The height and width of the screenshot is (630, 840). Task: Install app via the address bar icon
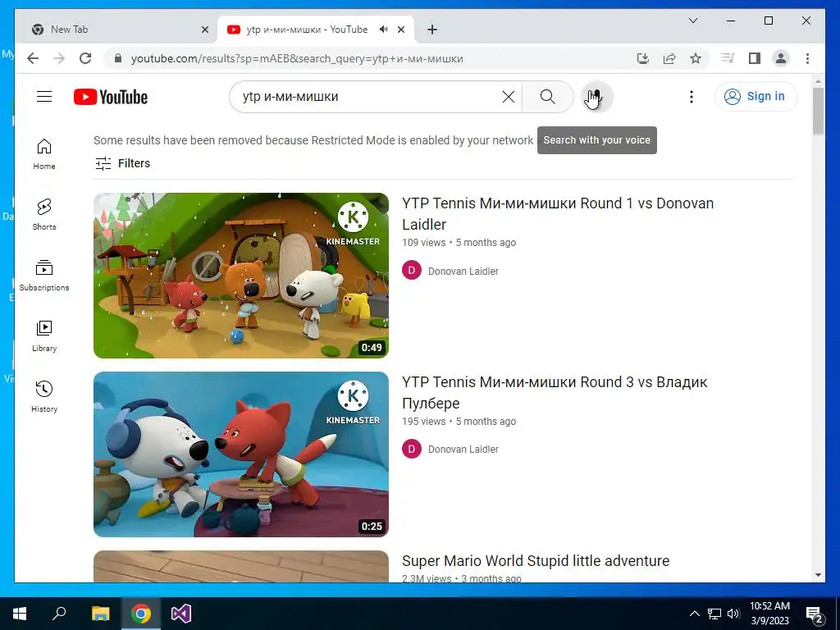click(x=643, y=58)
